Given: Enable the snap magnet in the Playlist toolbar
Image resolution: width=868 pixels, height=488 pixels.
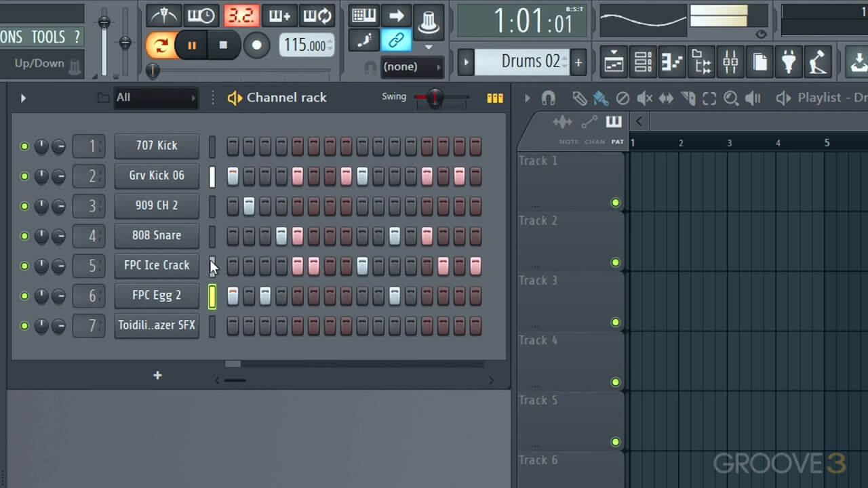Looking at the screenshot, I should coord(548,98).
